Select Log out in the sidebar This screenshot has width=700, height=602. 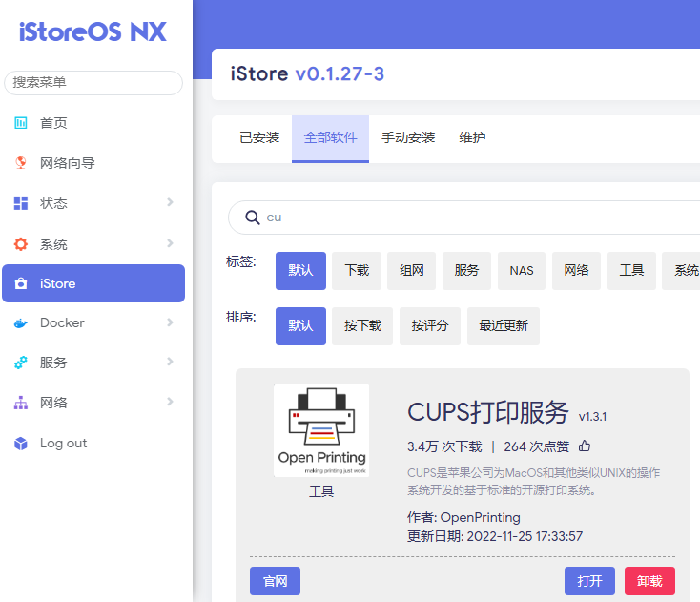pyautogui.click(x=93, y=443)
